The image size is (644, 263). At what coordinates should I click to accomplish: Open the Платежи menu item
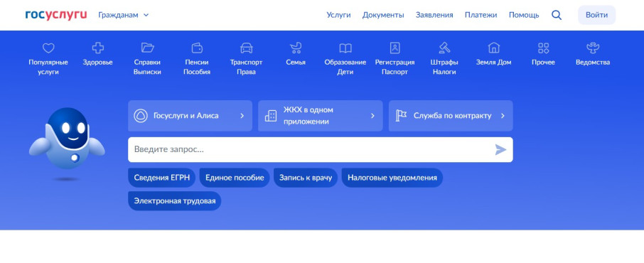coord(481,15)
